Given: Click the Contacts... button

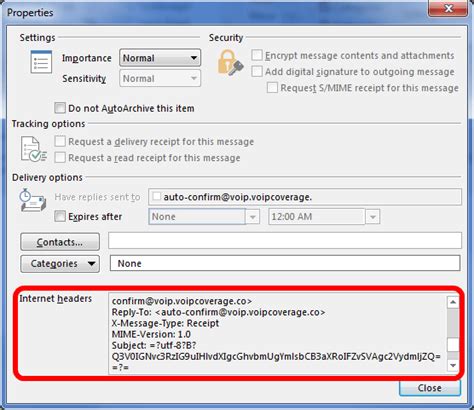Looking at the screenshot, I should click(60, 242).
